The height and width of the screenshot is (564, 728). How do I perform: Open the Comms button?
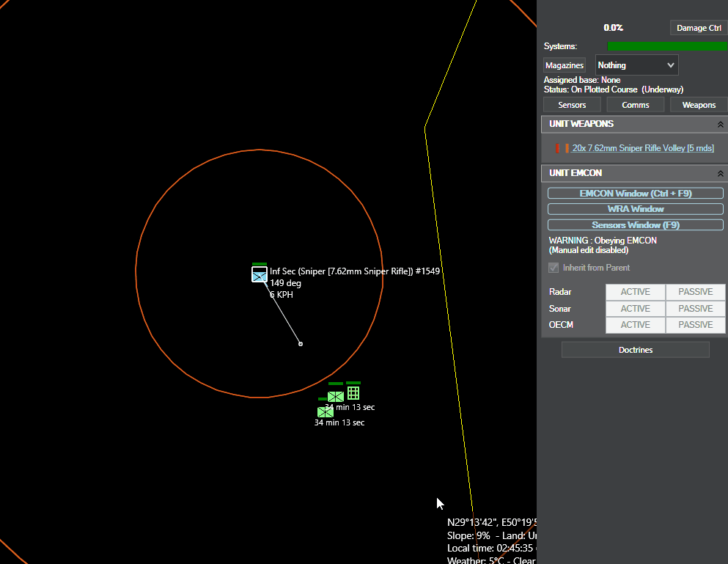tap(635, 105)
